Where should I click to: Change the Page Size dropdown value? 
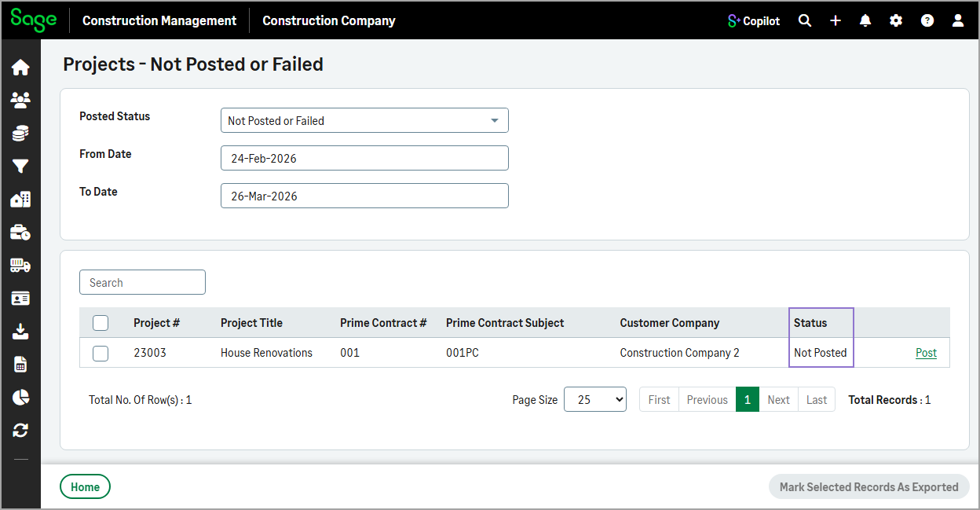click(x=594, y=399)
